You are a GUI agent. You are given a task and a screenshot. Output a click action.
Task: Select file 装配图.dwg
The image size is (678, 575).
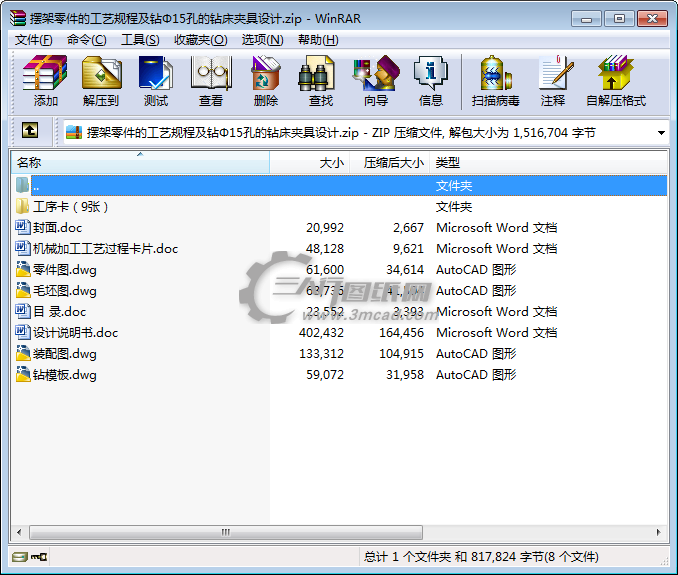coord(64,354)
